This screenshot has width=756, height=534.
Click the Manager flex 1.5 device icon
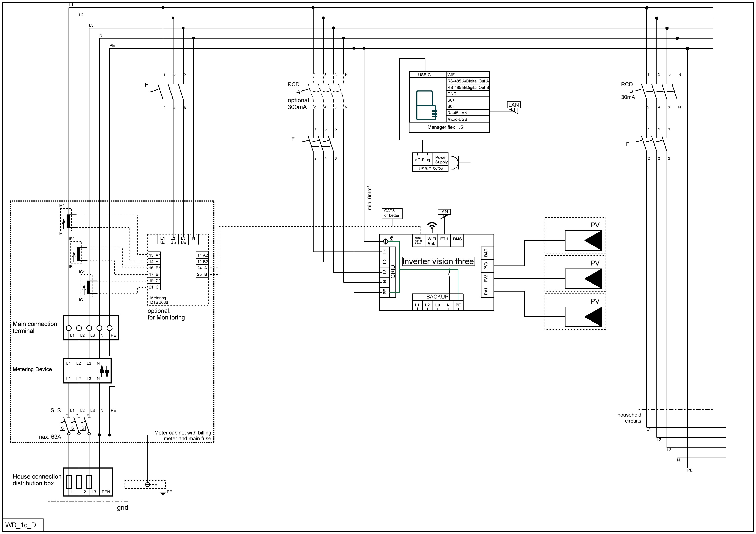427,105
